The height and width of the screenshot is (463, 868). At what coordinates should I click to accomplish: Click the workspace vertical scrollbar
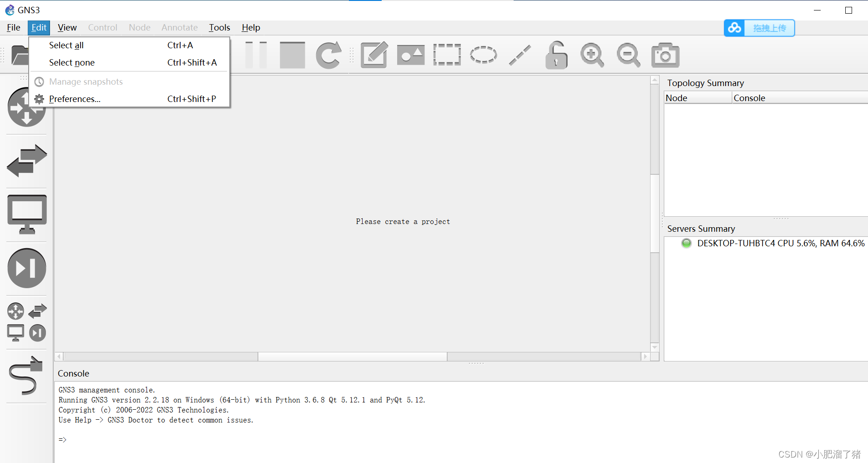point(655,214)
